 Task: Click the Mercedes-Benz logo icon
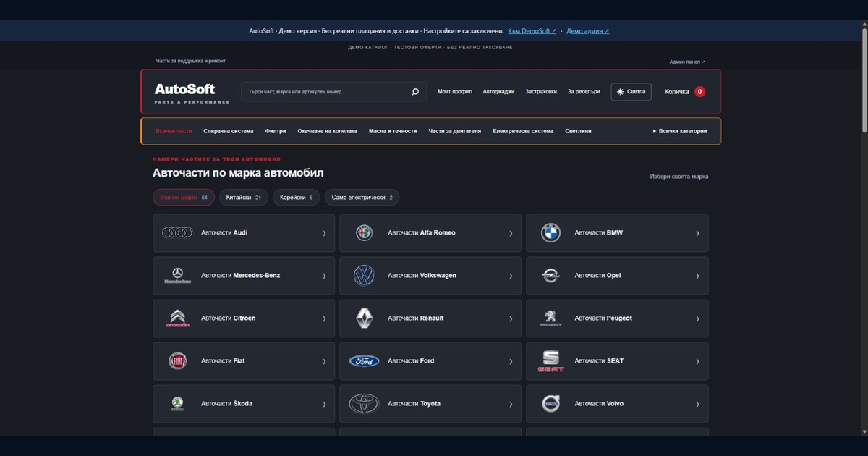[x=177, y=276]
